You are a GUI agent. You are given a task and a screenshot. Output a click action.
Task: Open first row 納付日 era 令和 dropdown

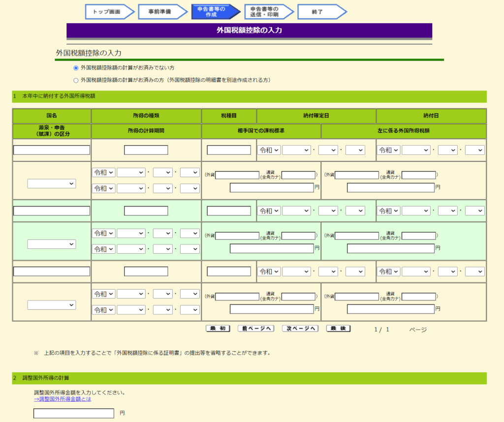click(x=388, y=150)
